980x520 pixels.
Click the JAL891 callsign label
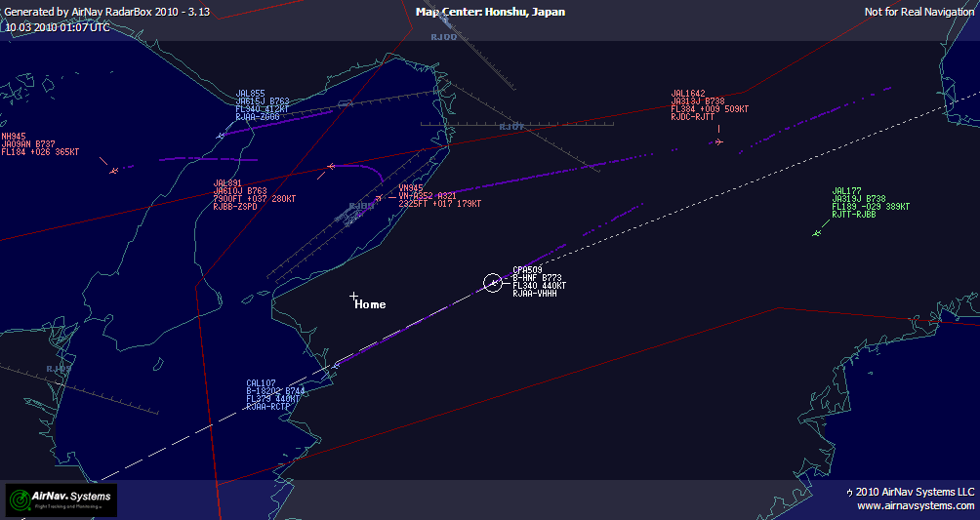click(227, 183)
